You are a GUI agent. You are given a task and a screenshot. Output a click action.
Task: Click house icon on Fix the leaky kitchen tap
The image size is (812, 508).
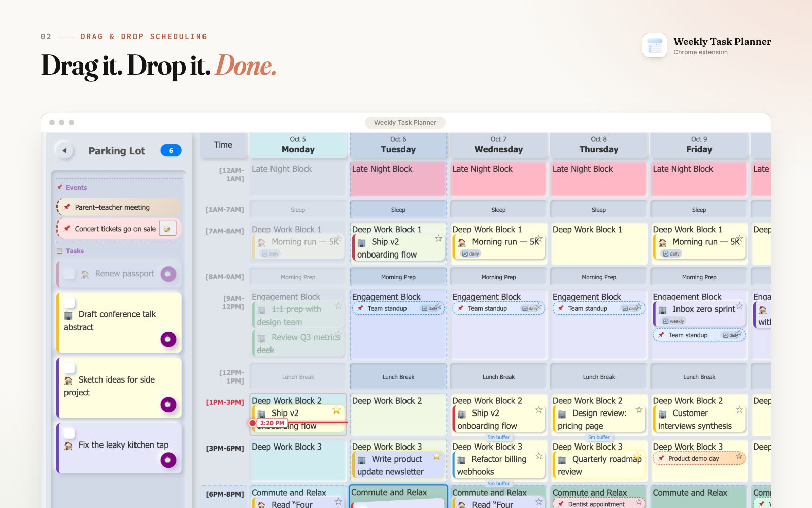point(69,446)
